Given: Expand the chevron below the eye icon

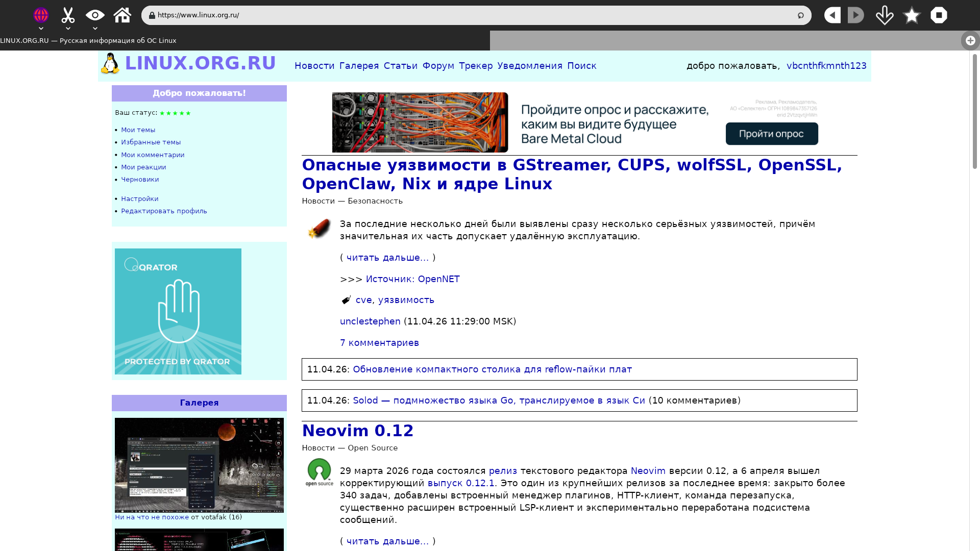Looking at the screenshot, I should (x=95, y=29).
